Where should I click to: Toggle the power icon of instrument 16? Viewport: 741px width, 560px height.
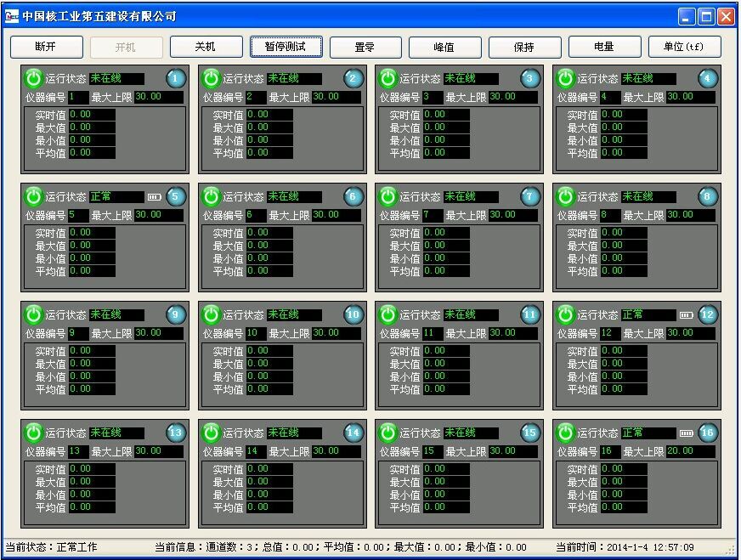click(566, 433)
